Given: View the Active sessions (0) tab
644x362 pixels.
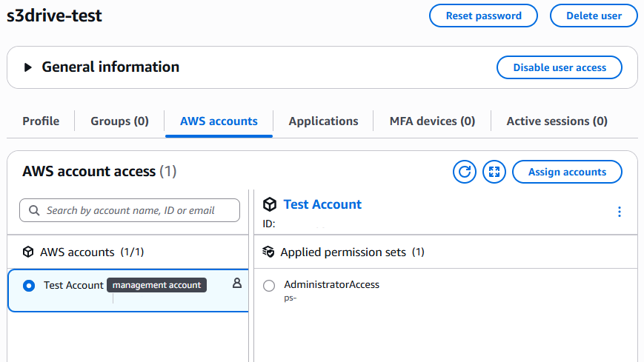Looking at the screenshot, I should pyautogui.click(x=557, y=121).
